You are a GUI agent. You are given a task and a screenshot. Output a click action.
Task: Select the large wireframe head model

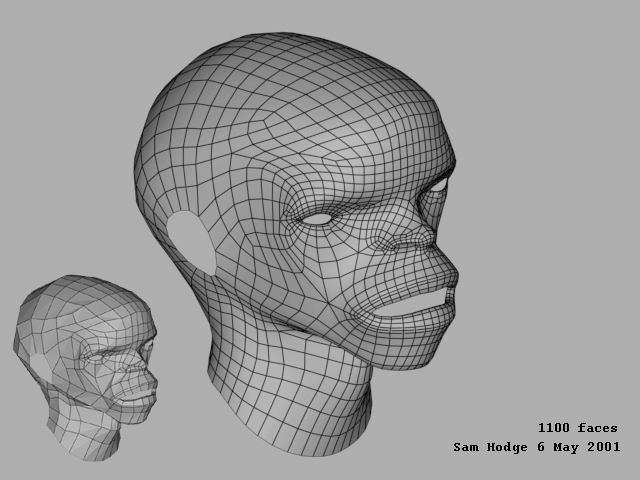tap(296, 244)
